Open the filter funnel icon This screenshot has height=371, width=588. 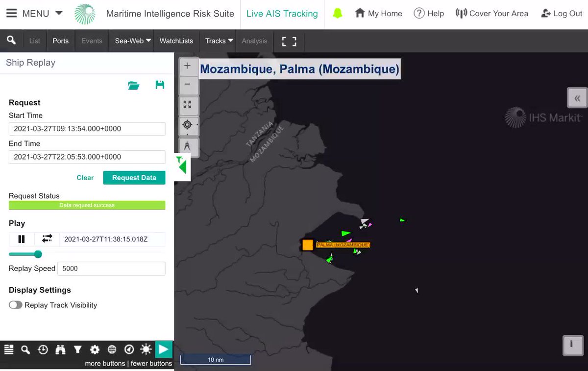pyautogui.click(x=77, y=349)
